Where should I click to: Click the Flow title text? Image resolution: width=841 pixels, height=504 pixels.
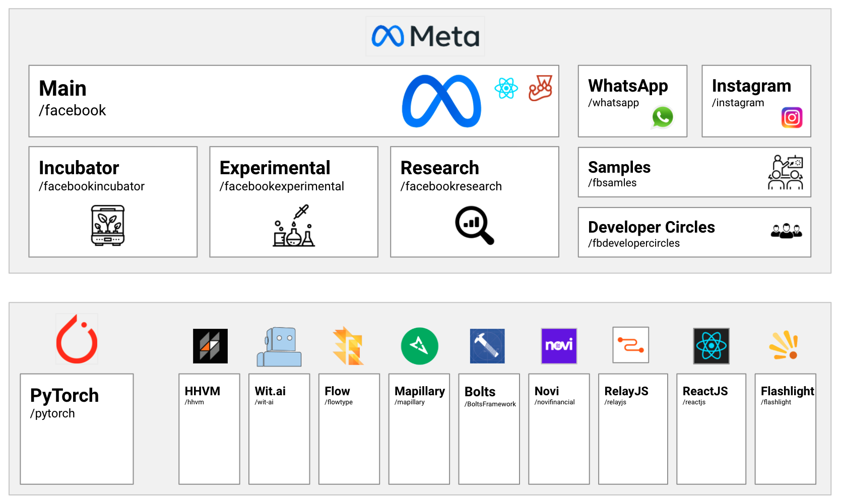pyautogui.click(x=337, y=391)
